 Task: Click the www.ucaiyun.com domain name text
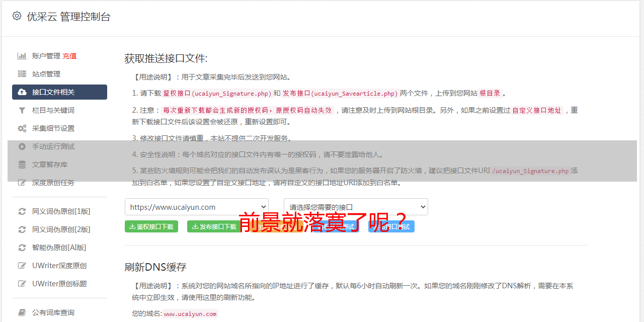[190, 314]
